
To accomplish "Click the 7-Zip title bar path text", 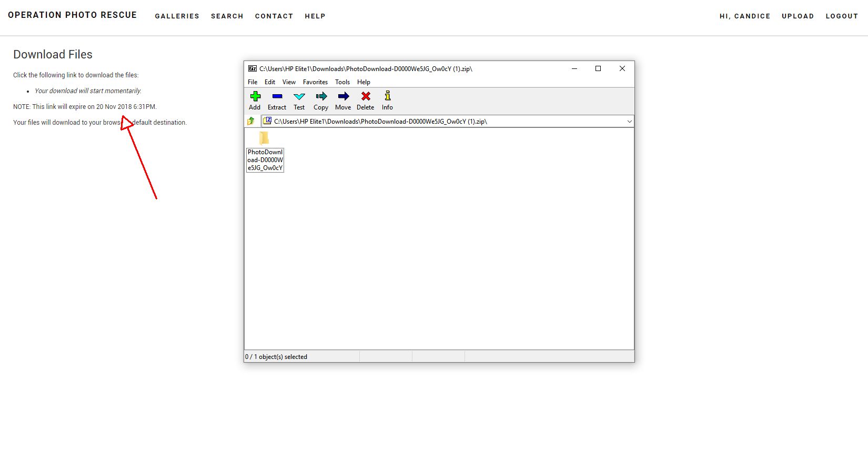I will (366, 69).
